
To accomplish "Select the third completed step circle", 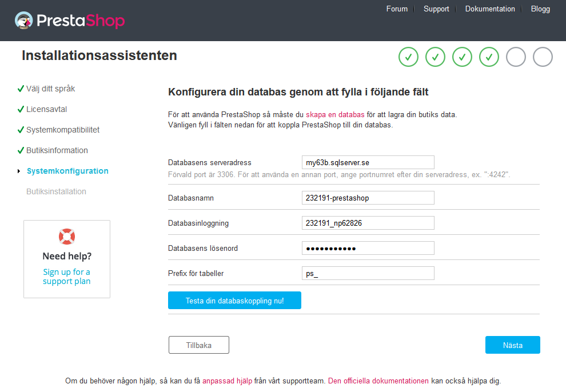I will pyautogui.click(x=462, y=57).
